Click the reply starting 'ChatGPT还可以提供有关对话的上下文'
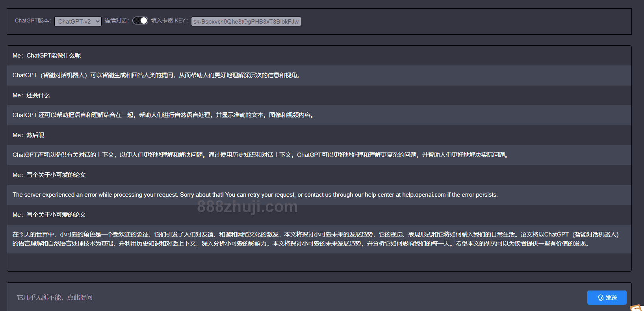644x311 pixels. point(319,155)
